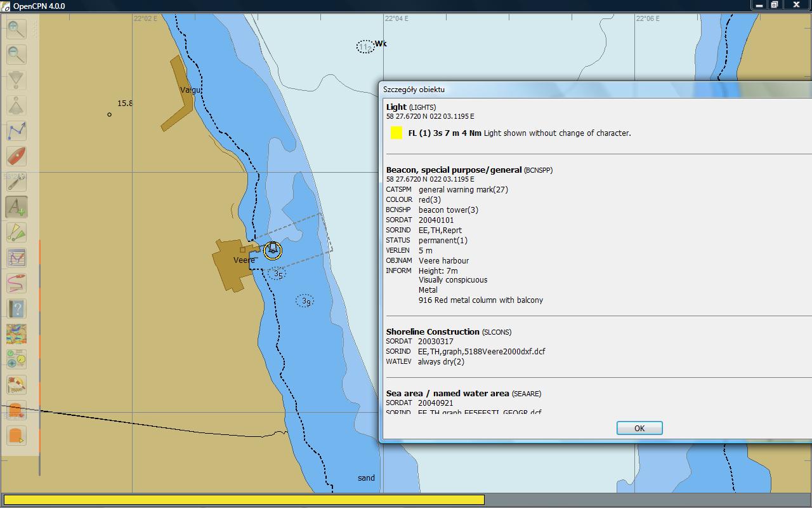Viewport: 812px width, 508px height.
Task: Start the Create Route tool
Action: [16, 130]
